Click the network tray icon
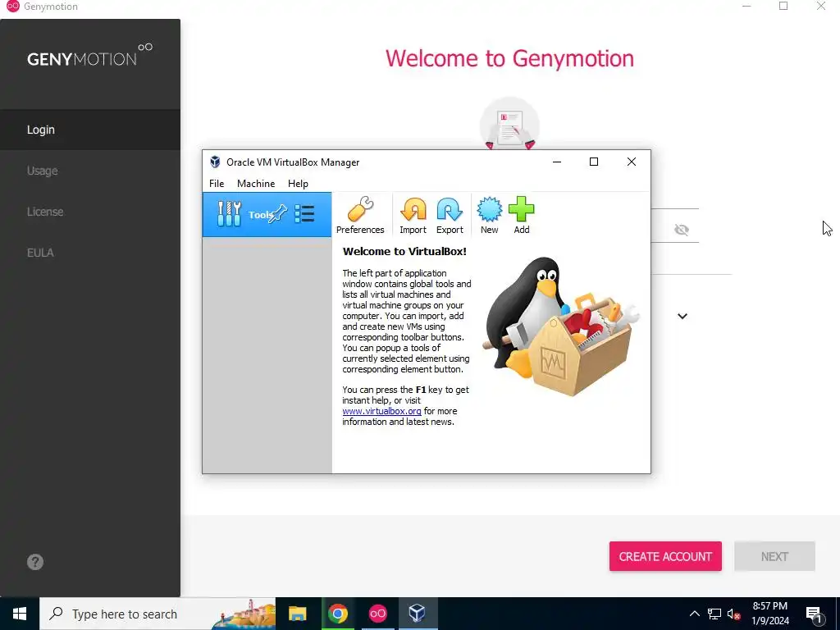 point(714,614)
